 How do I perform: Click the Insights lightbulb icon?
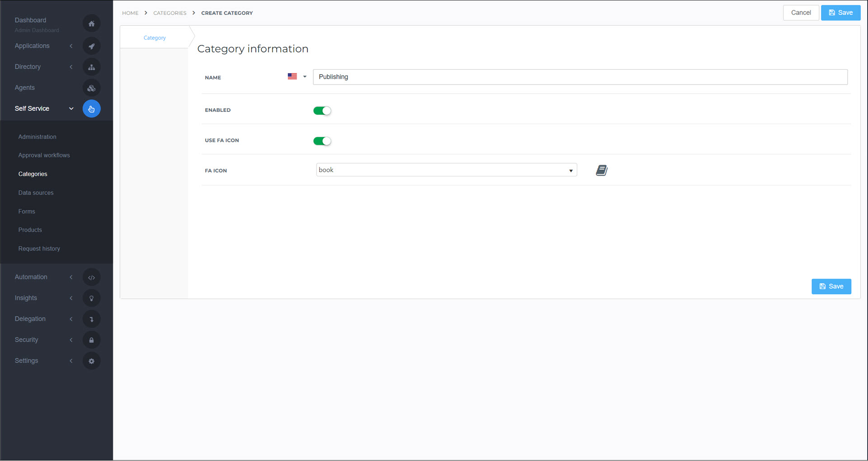click(91, 298)
